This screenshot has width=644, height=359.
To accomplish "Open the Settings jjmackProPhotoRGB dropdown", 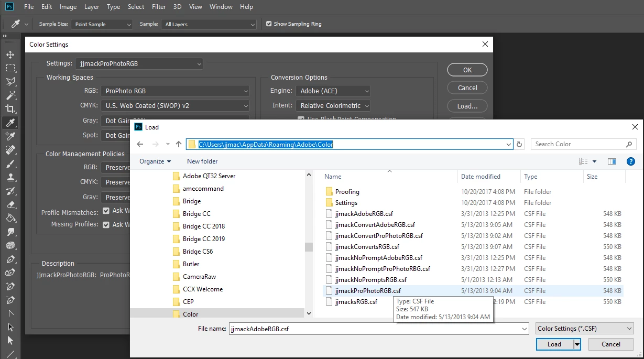I will [x=138, y=63].
